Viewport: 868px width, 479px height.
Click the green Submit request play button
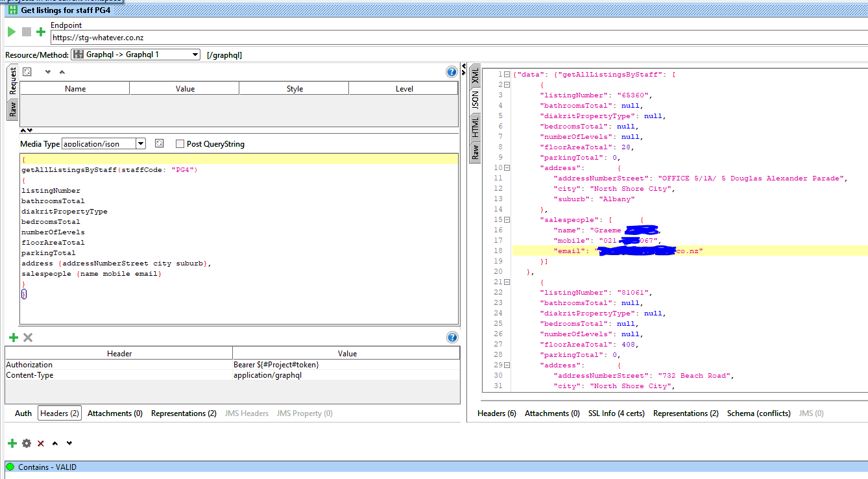click(11, 32)
